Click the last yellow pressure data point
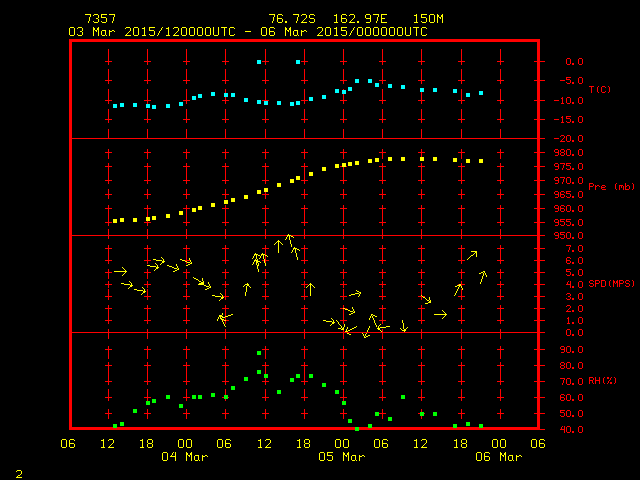Image resolution: width=640 pixels, height=480 pixels. pos(481,161)
